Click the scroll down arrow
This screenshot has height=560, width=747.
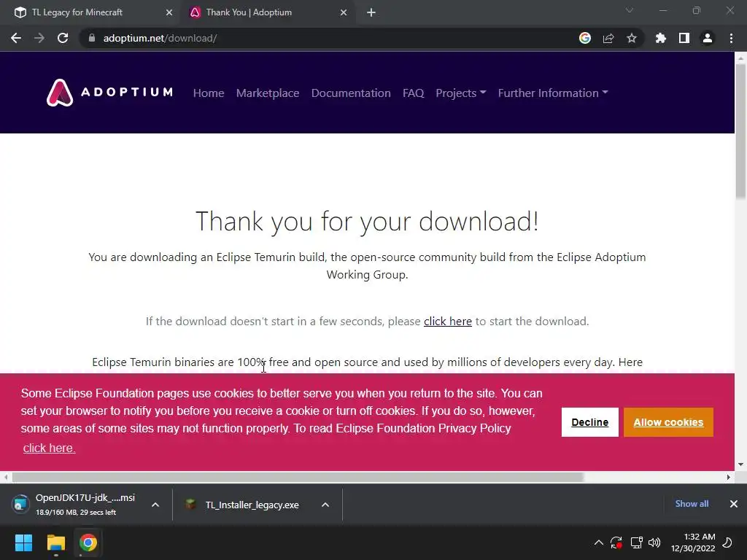[740, 464]
